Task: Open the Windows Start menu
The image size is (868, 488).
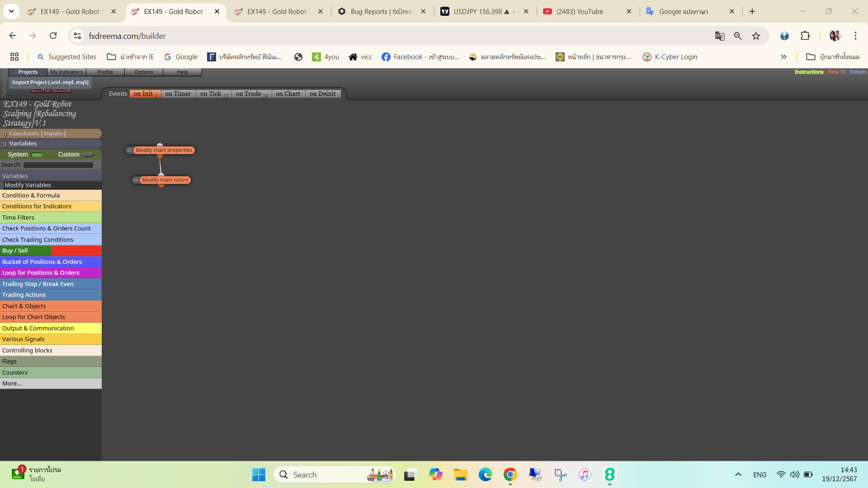Action: pos(259,474)
